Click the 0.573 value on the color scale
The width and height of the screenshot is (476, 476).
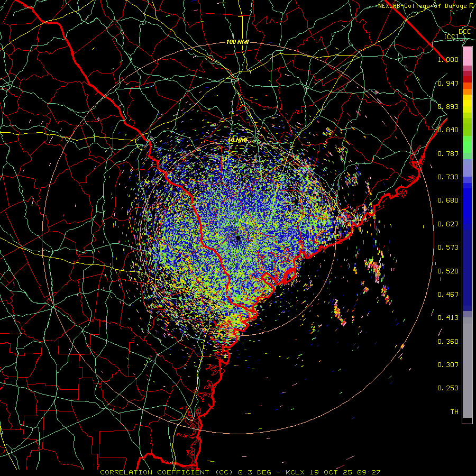tap(448, 248)
